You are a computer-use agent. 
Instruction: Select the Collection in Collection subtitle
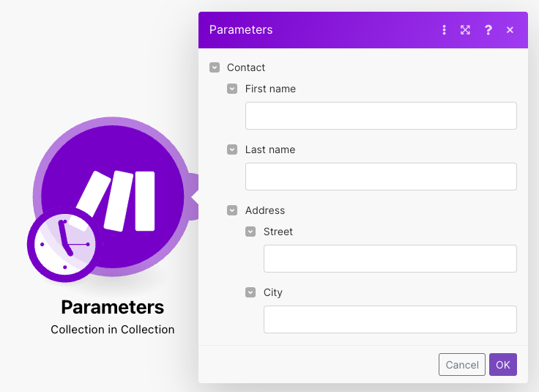[113, 330]
